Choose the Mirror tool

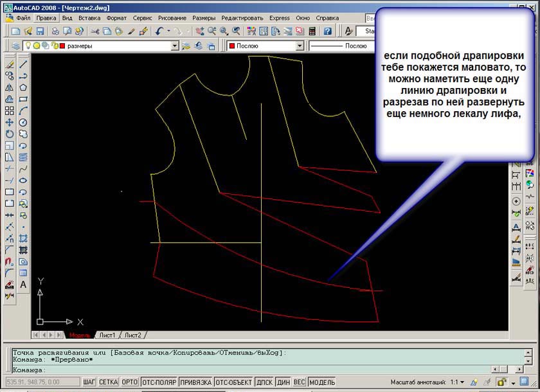point(10,87)
